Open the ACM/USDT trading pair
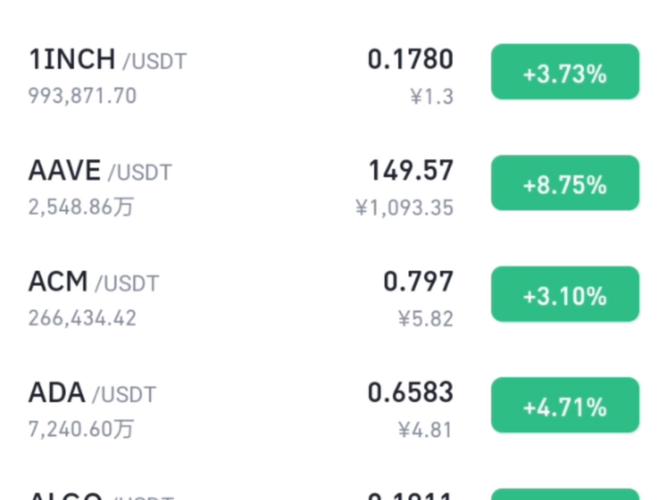667x500 pixels. (x=93, y=282)
